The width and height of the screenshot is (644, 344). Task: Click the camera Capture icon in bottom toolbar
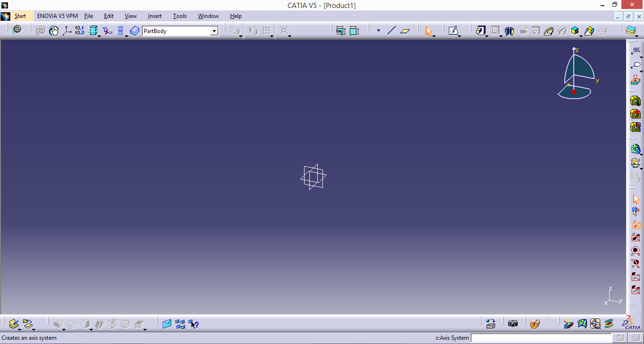[513, 324]
